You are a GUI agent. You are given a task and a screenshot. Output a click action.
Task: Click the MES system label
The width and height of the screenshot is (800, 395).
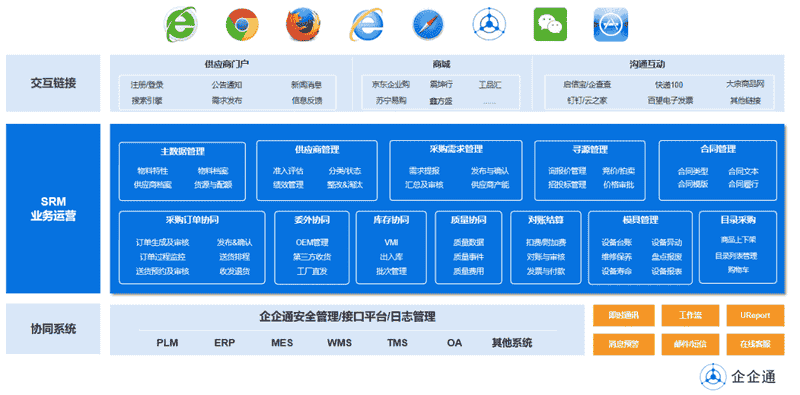click(282, 342)
